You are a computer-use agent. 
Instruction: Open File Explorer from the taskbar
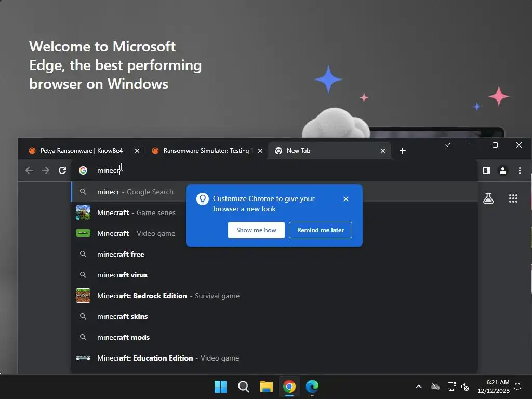coord(267,387)
